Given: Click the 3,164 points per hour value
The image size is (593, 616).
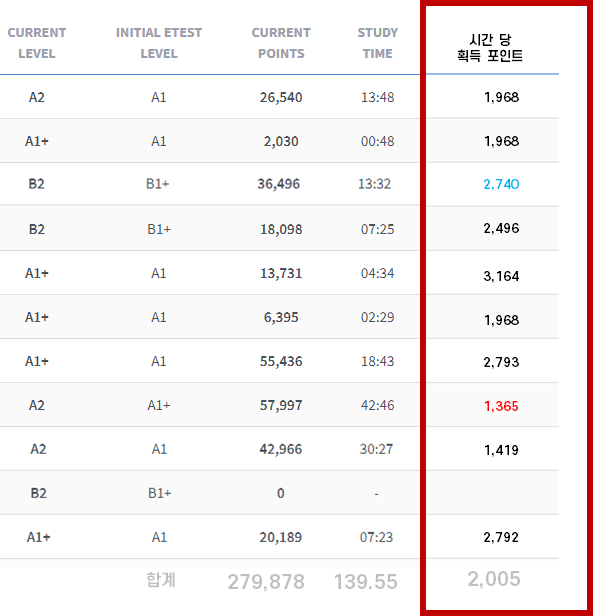Looking at the screenshot, I should (501, 276).
